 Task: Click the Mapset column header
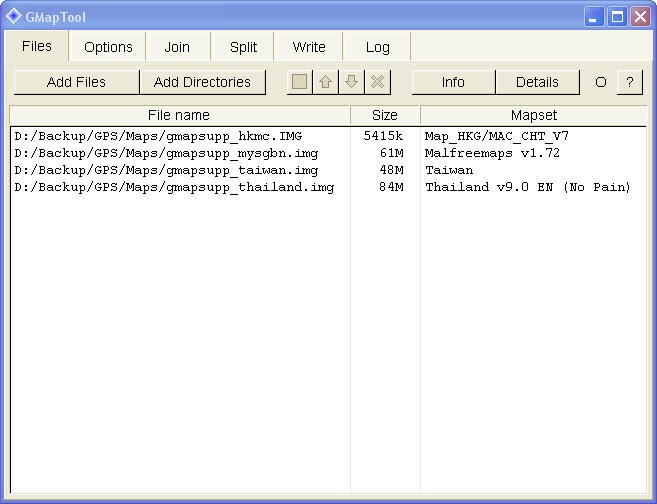533,115
